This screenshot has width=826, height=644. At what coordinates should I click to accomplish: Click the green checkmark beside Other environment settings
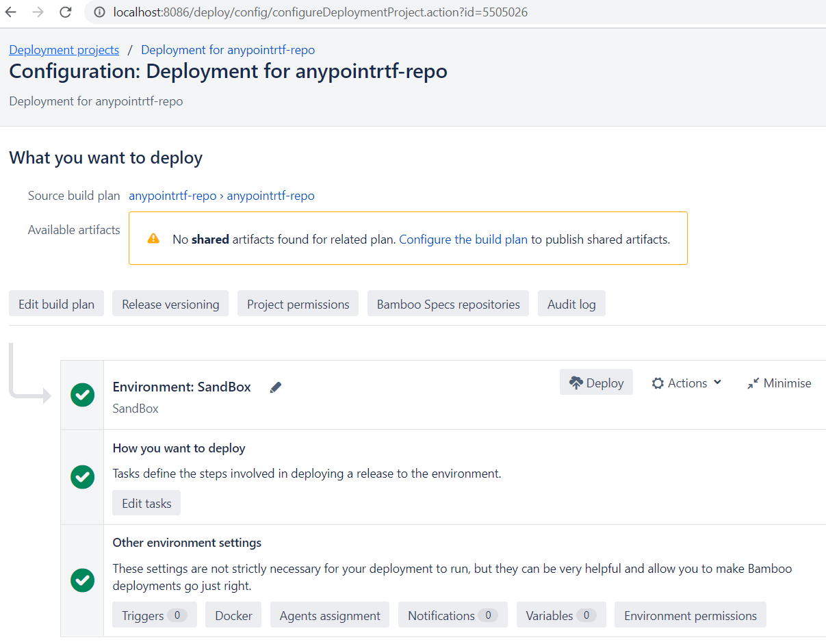pos(82,580)
